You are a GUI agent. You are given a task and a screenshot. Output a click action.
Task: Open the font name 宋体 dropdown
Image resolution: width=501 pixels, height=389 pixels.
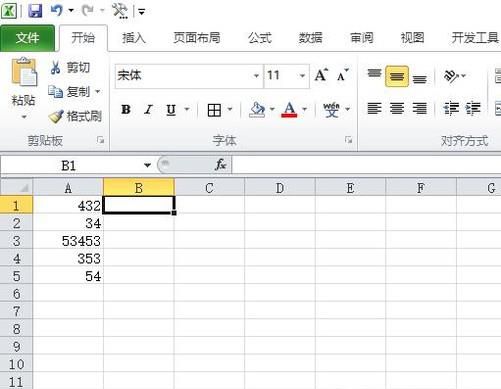[x=256, y=76]
